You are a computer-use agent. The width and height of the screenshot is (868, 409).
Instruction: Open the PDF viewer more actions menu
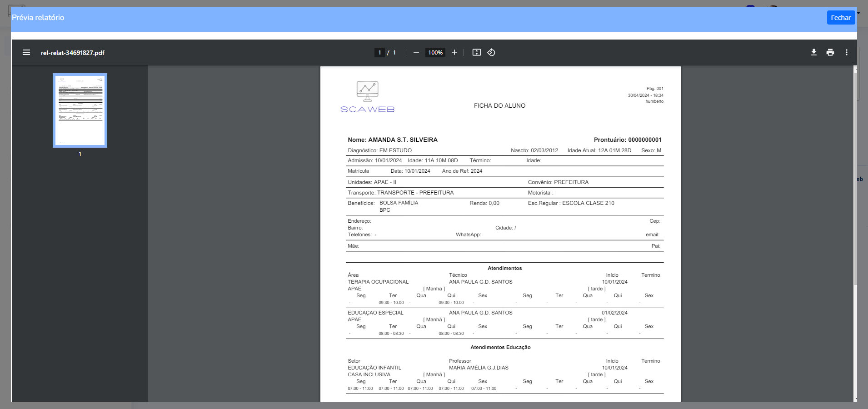pos(846,53)
